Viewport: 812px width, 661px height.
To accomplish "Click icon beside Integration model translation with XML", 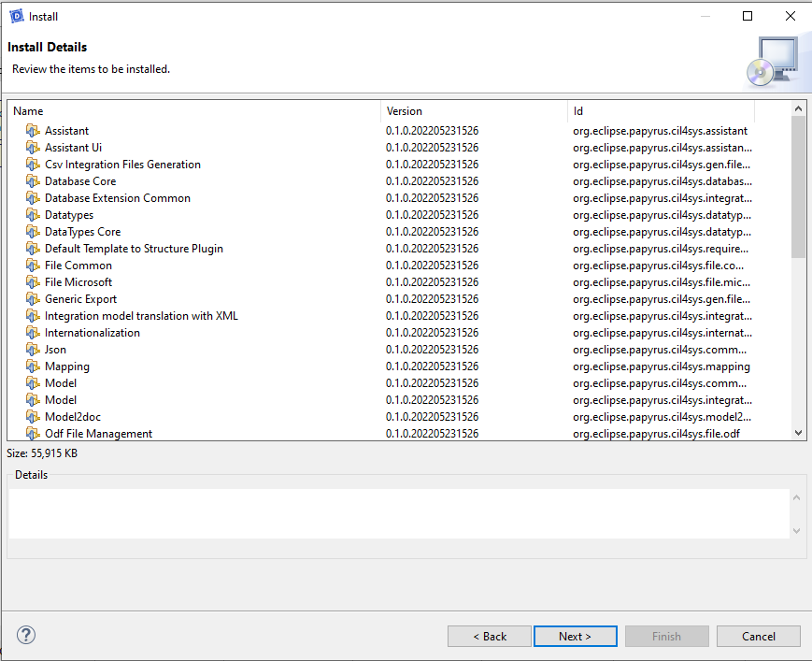I will click(33, 316).
